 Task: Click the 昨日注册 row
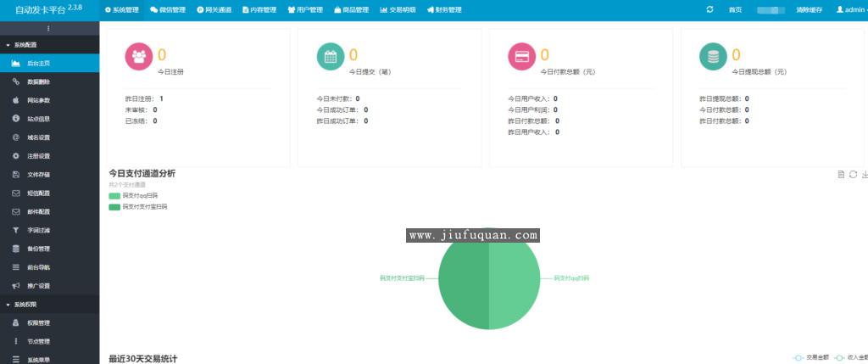144,98
